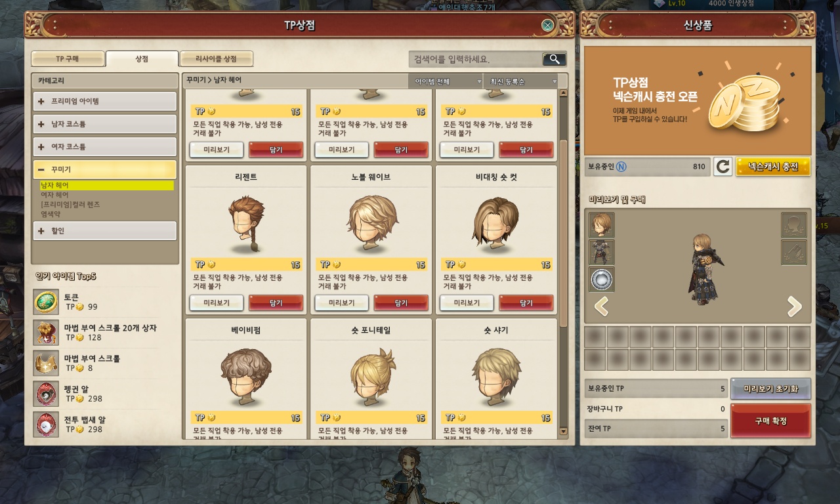The width and height of the screenshot is (840, 504).
Task: Click 미리보기 under 리젠트 hairstyle
Action: coord(217,303)
